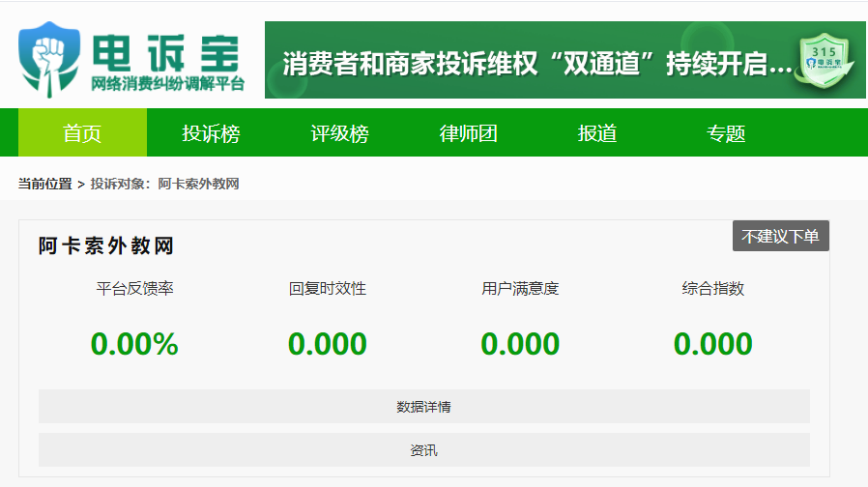Click the 当前位置 breadcrumb text
The image size is (868, 487).
[x=44, y=184]
